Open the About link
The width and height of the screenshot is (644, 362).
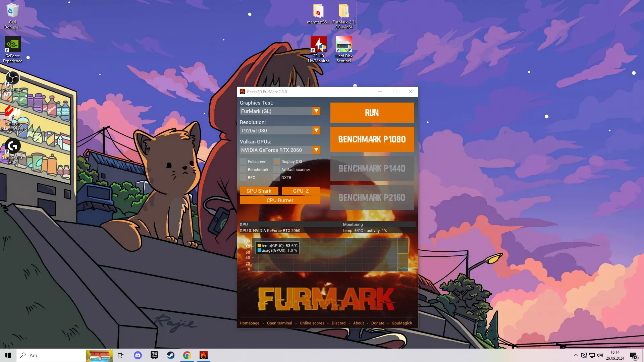coord(358,323)
